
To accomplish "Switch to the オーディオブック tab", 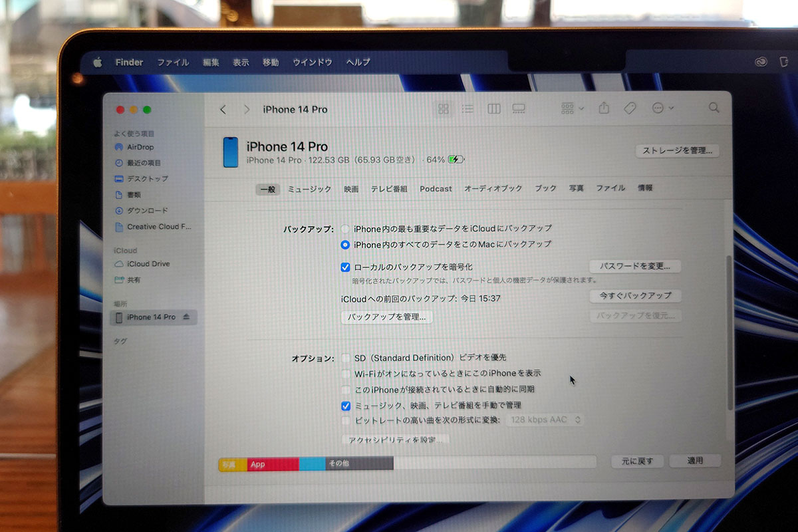I will [493, 189].
